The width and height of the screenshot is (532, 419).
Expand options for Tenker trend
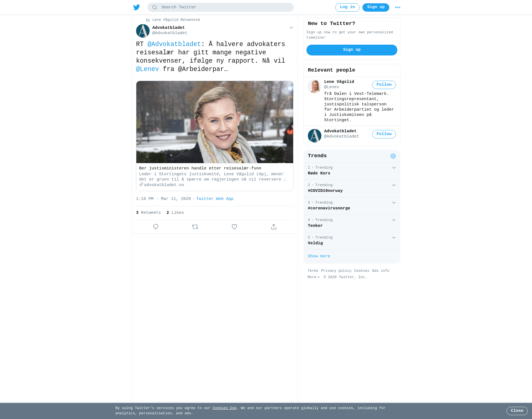(x=394, y=220)
